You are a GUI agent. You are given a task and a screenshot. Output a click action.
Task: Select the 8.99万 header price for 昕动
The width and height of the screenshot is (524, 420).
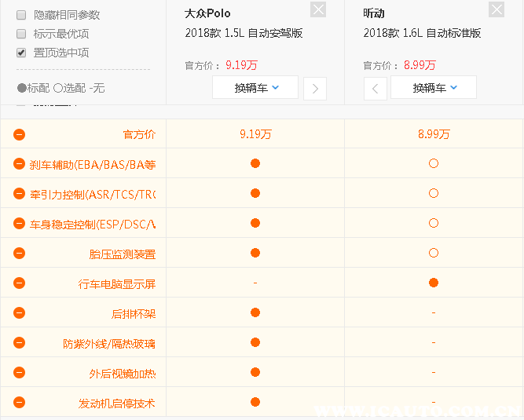420,65
